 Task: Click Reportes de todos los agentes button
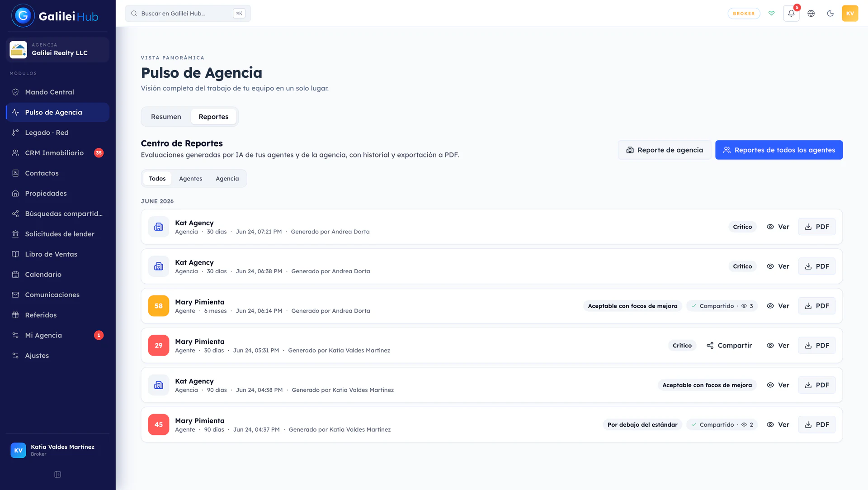[779, 150]
